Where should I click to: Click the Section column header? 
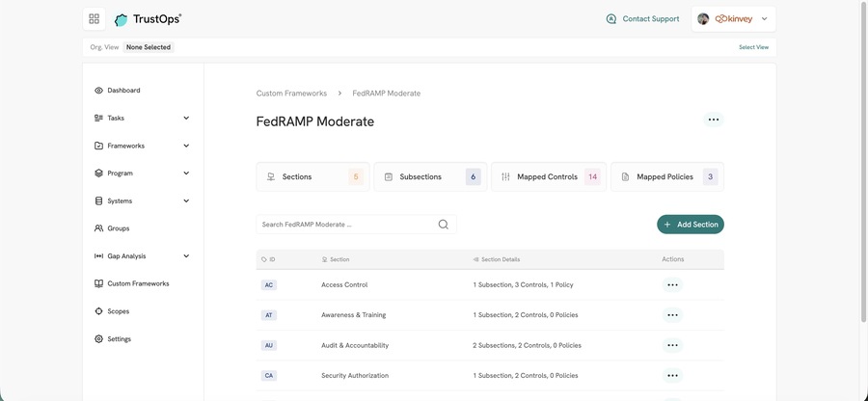pyautogui.click(x=336, y=259)
